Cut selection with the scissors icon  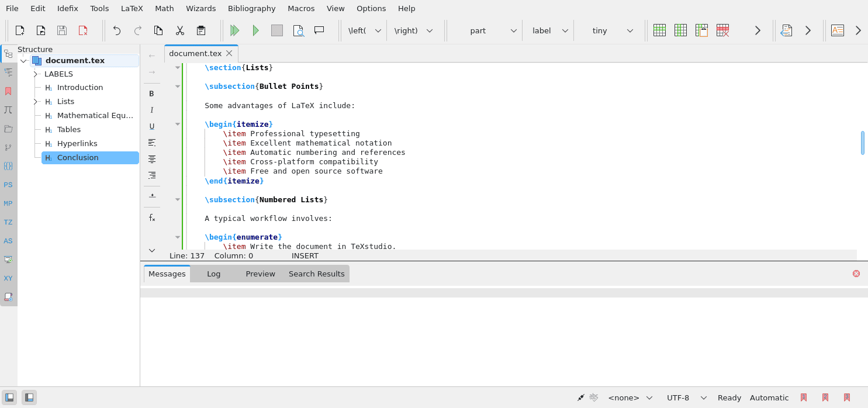(180, 30)
